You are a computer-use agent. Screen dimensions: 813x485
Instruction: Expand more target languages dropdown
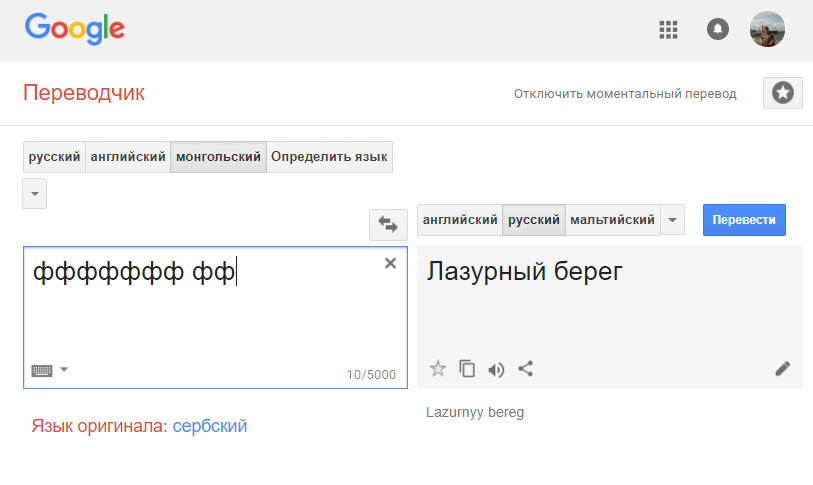[672, 220]
